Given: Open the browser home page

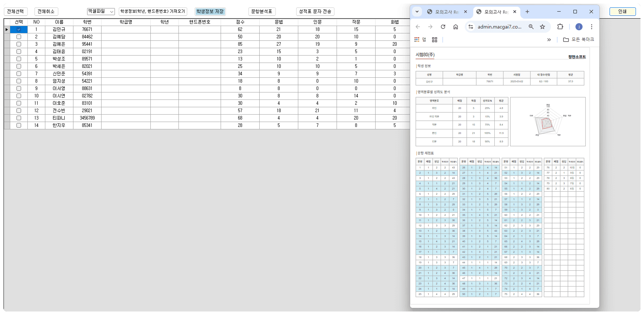Looking at the screenshot, I should coord(456,27).
